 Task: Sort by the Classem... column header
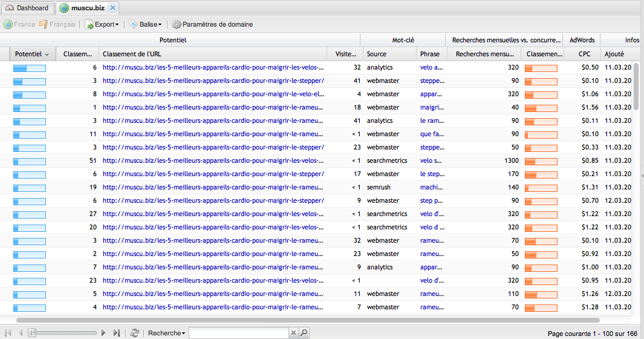(77, 54)
